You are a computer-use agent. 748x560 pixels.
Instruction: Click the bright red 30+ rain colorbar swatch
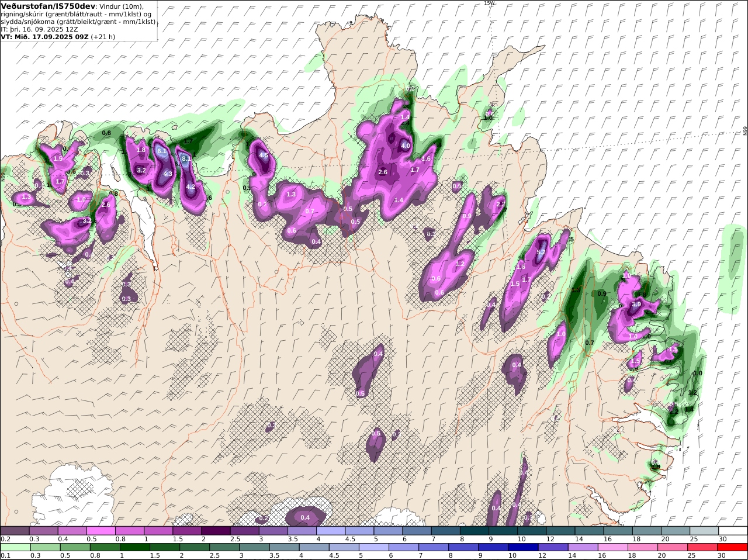[733, 547]
